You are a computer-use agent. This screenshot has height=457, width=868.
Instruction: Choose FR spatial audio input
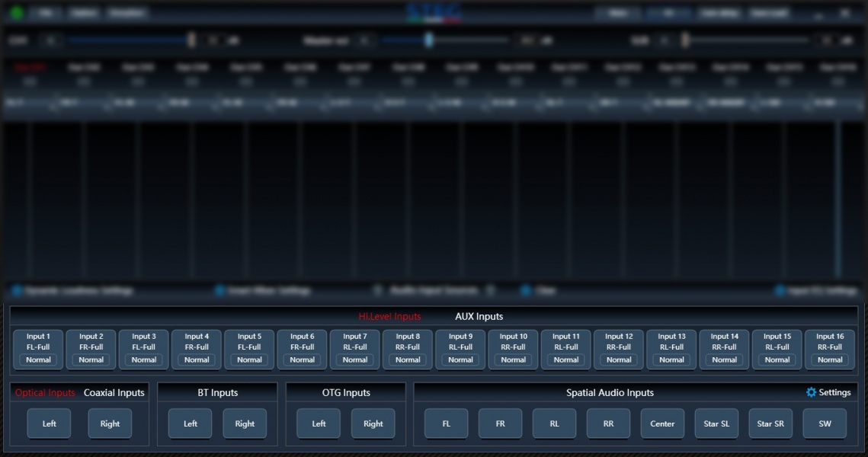(x=501, y=423)
